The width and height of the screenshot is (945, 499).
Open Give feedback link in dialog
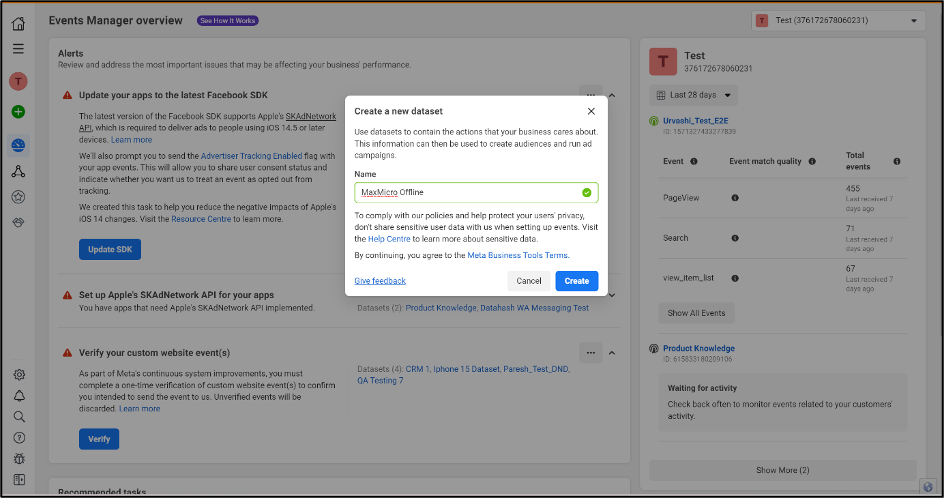380,281
